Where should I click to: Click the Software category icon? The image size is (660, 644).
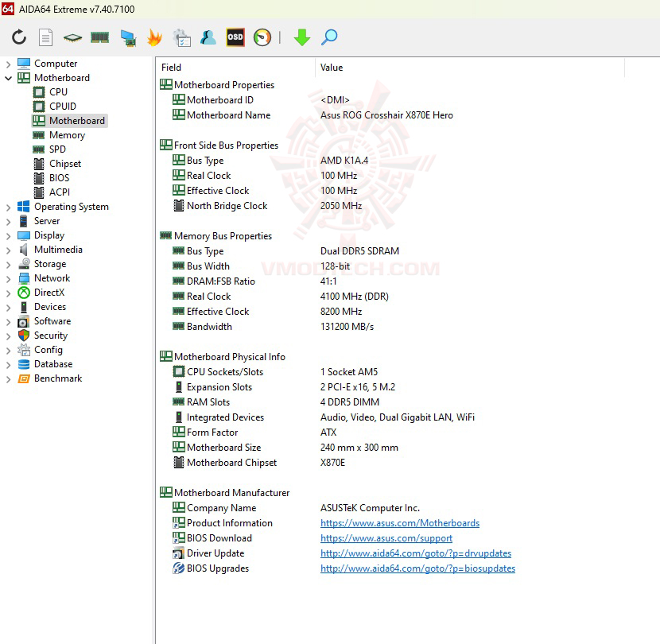24,321
